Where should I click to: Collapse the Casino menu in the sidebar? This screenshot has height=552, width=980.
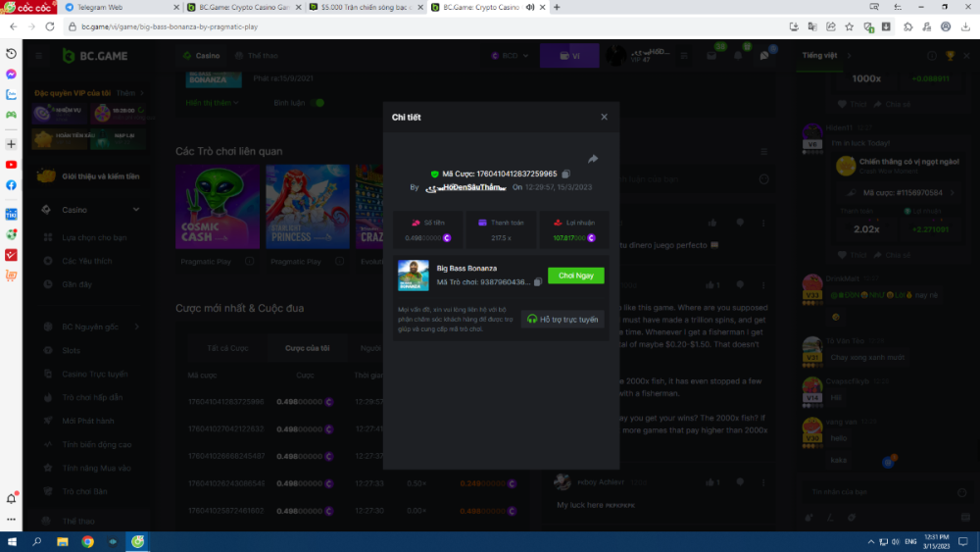coord(136,210)
